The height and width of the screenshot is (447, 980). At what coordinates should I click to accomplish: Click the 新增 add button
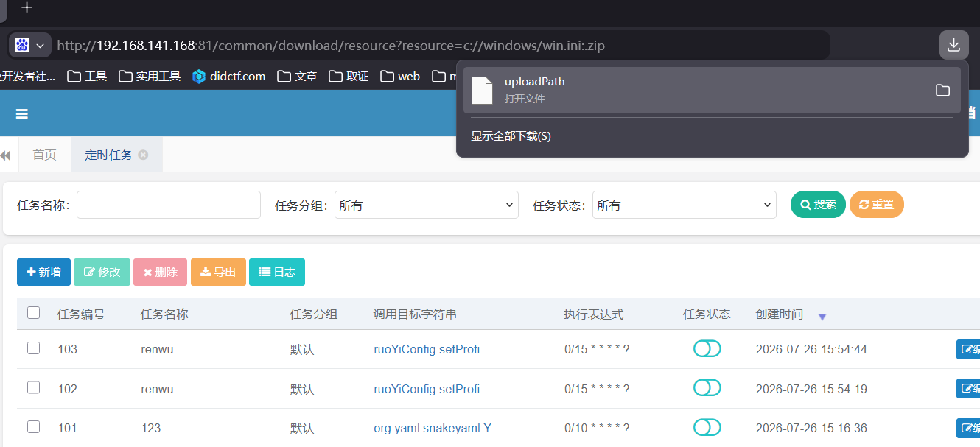click(x=43, y=272)
